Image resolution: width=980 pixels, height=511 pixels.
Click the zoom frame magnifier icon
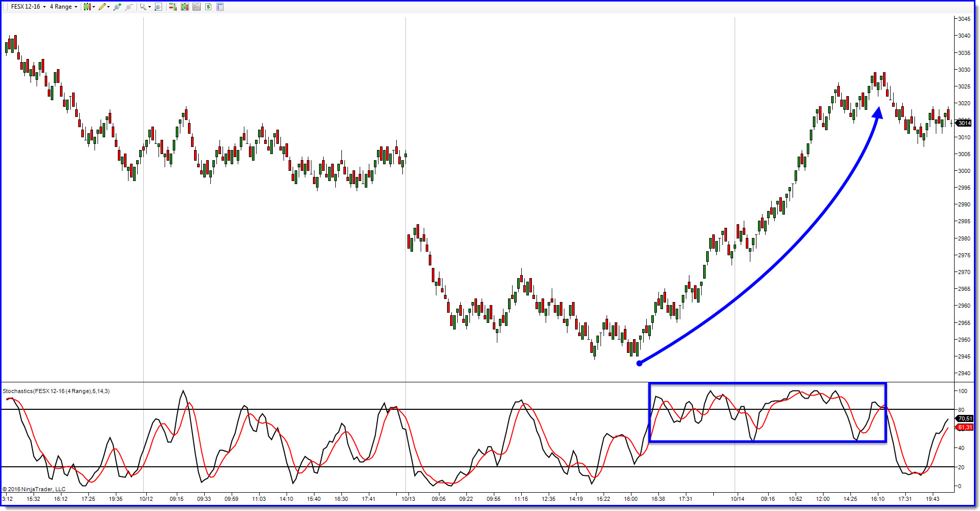pyautogui.click(x=158, y=7)
